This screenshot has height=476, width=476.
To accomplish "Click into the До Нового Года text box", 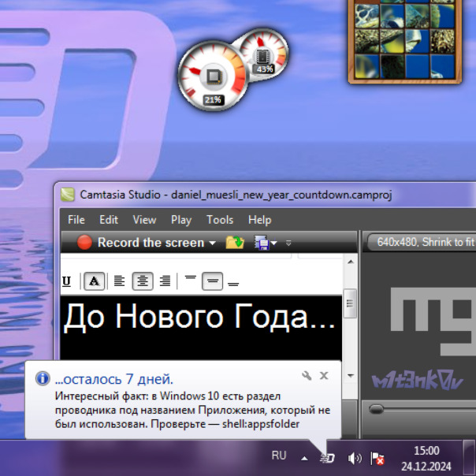I will [201, 327].
